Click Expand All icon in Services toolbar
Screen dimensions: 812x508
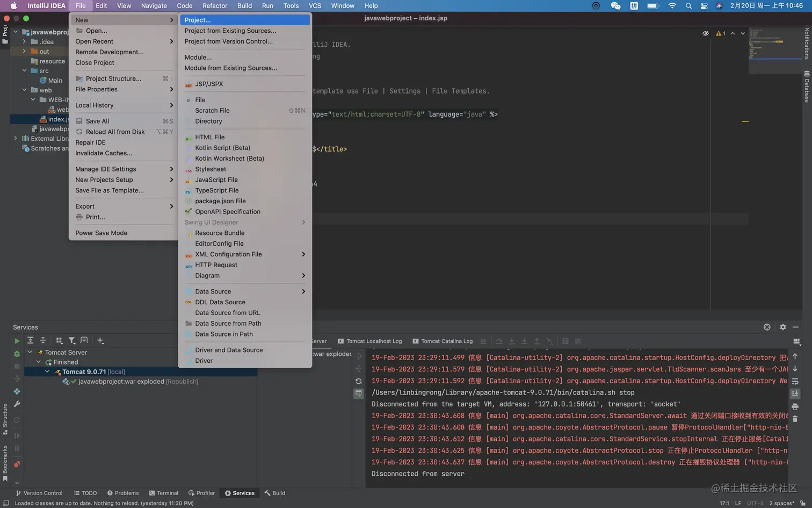coord(30,340)
